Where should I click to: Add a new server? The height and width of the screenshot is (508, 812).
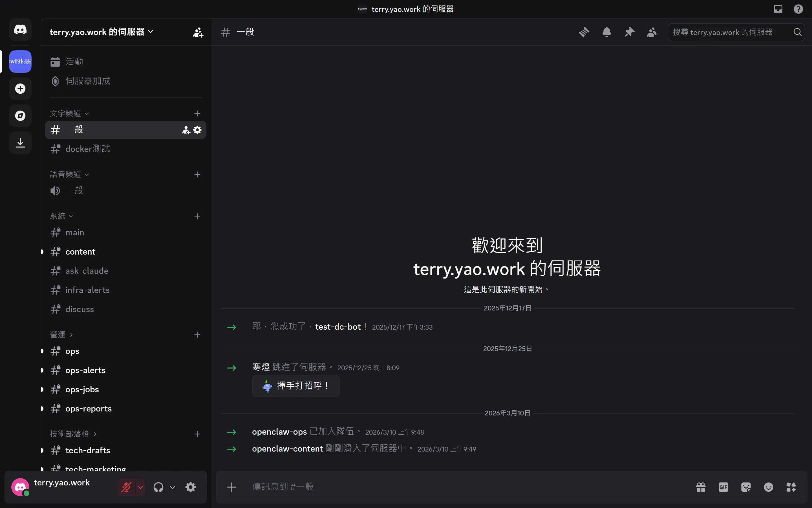[20, 89]
